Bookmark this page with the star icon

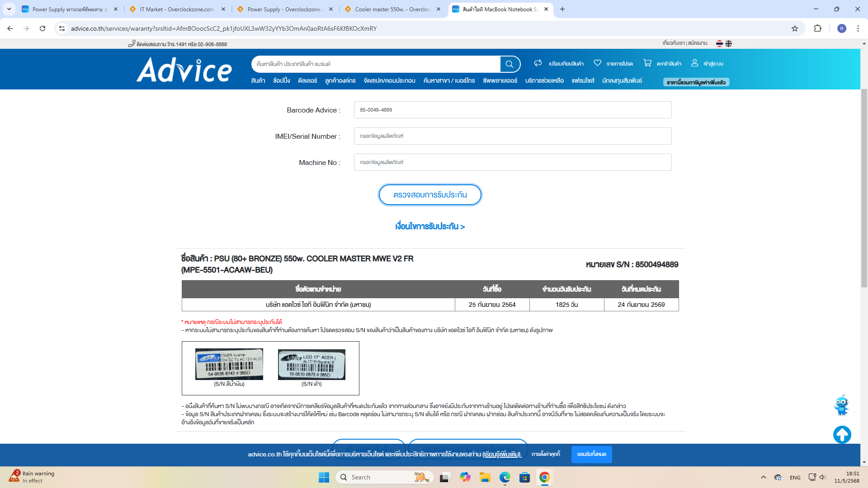[795, 28]
